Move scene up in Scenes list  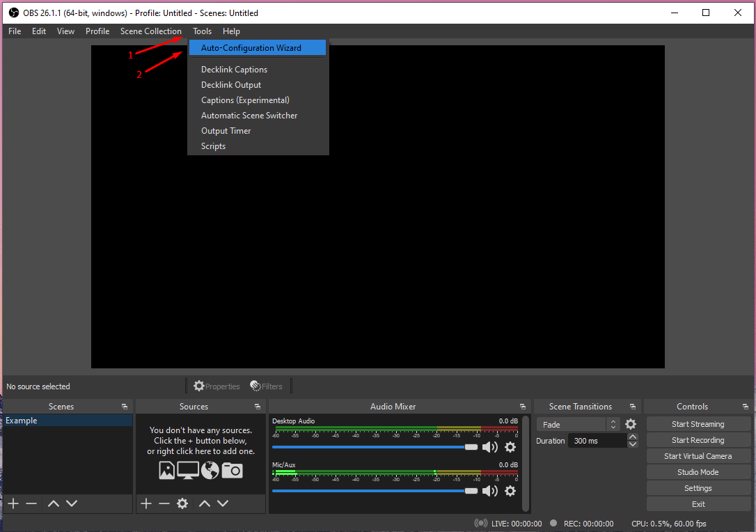coord(54,503)
